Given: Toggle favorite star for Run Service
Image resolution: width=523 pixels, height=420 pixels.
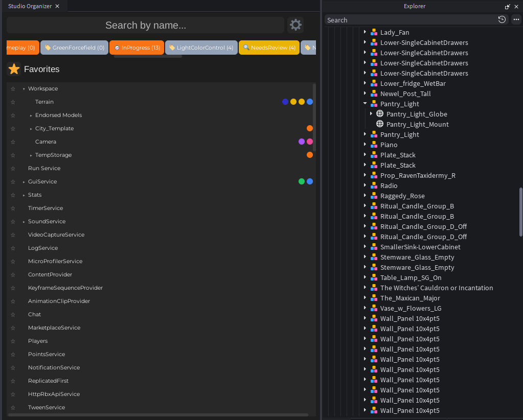Looking at the screenshot, I should pos(13,169).
